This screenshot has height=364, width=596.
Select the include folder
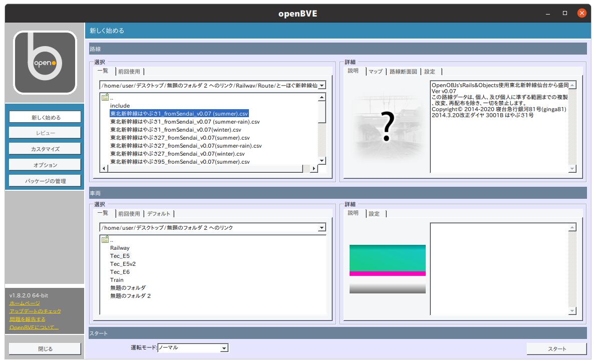tap(120, 106)
